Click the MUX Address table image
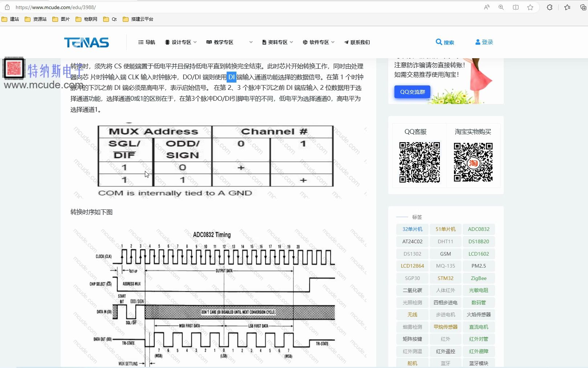The width and height of the screenshot is (588, 368). tap(218, 161)
